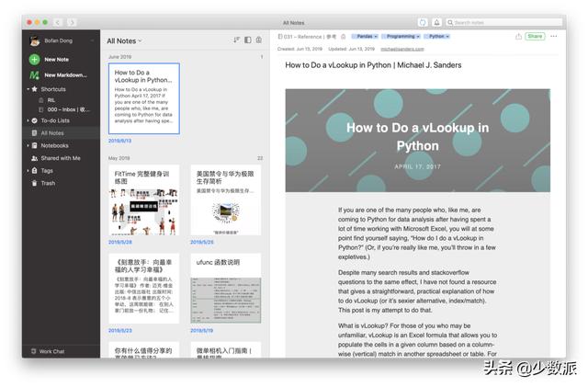Open the Python tag dropdown

(437, 37)
